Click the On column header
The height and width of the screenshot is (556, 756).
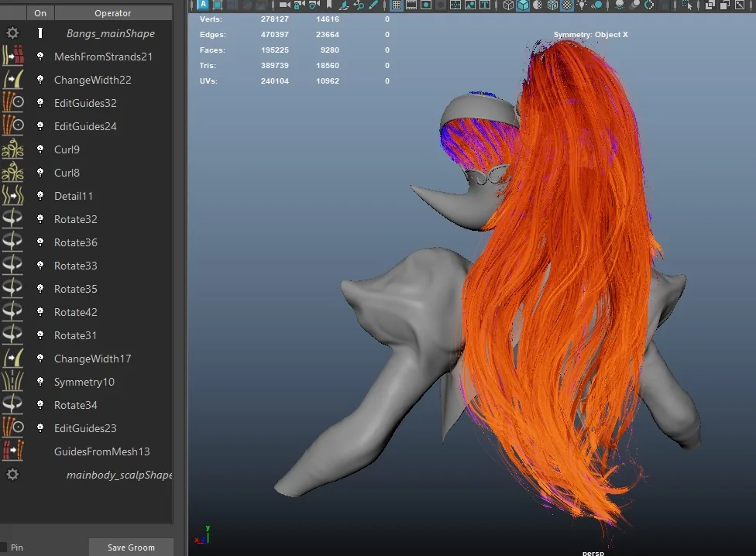click(x=40, y=13)
